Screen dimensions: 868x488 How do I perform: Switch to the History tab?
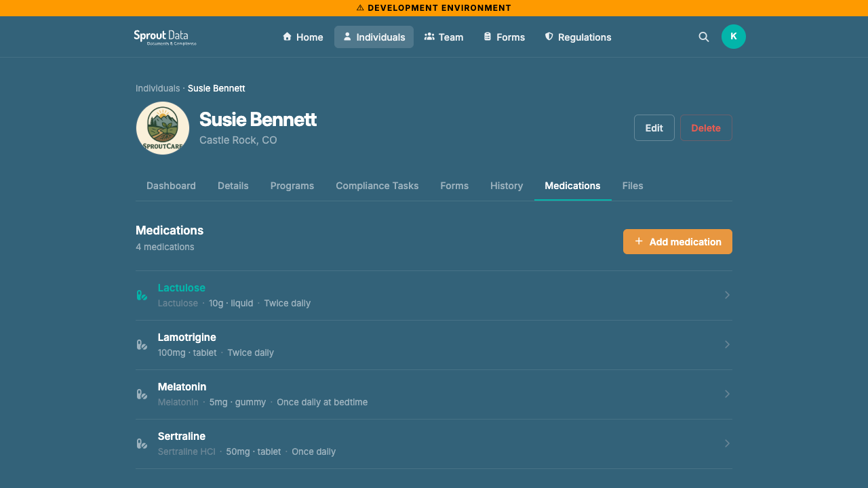[x=507, y=186]
